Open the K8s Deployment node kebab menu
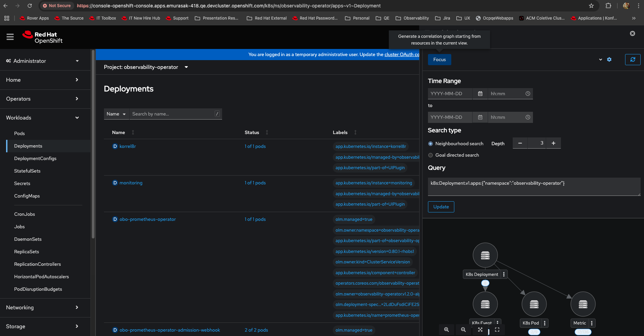Viewport: 644px width, 336px height. [x=504, y=275]
